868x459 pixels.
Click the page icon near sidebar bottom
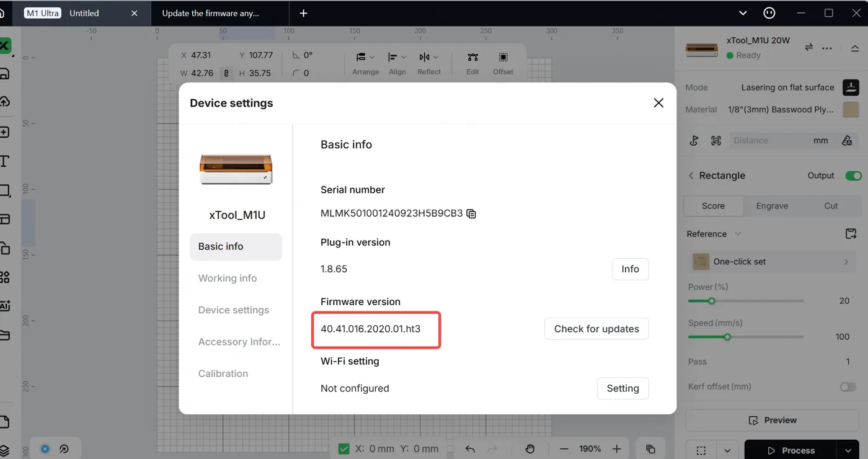point(4,422)
